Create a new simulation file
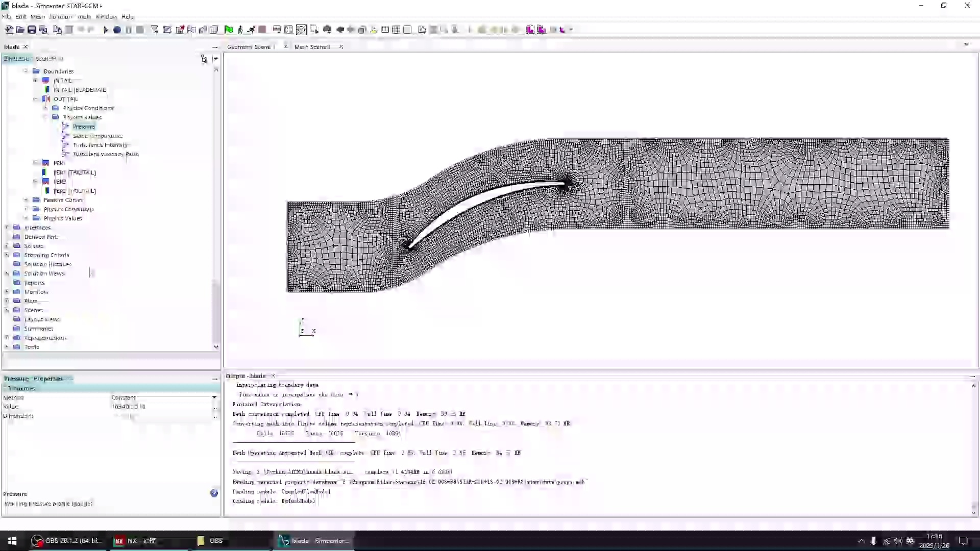980x551 pixels. pos(9,29)
